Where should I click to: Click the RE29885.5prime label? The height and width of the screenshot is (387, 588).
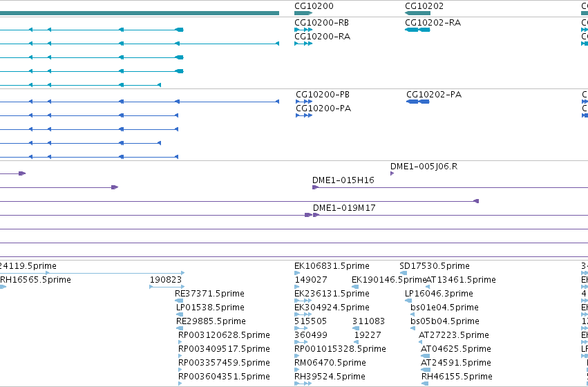pos(211,321)
